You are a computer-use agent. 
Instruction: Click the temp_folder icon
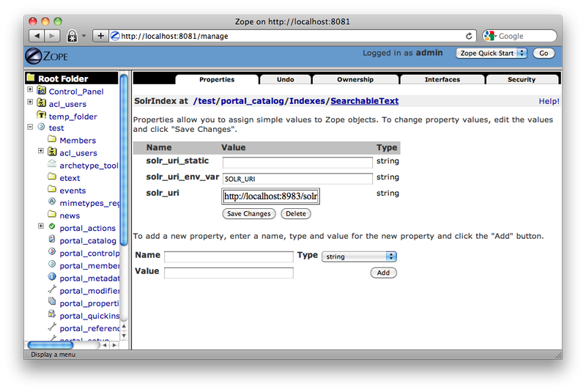point(42,116)
